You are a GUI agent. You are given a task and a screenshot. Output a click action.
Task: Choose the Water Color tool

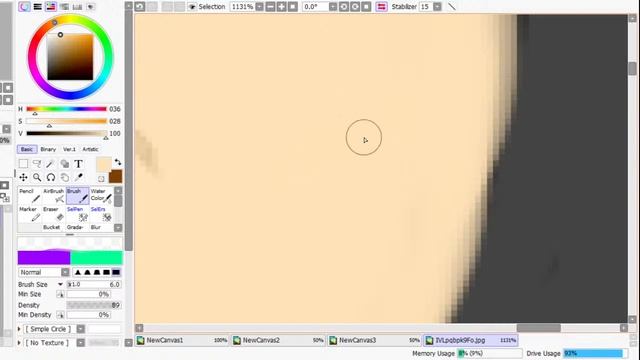101,196
